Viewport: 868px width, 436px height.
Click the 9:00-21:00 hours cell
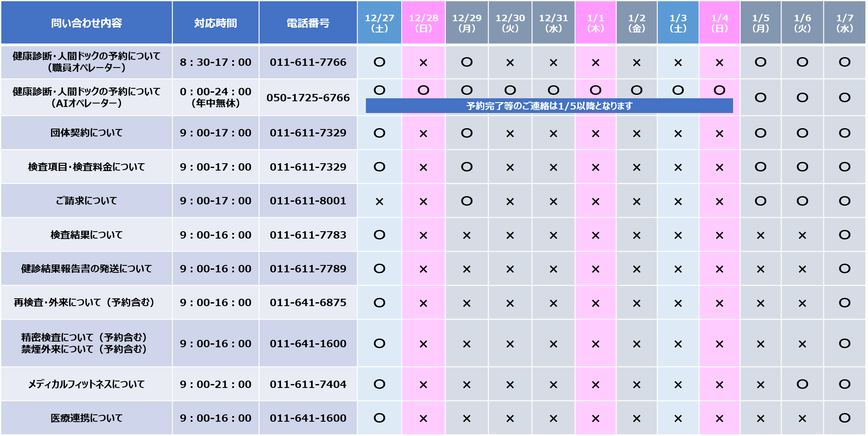[215, 384]
